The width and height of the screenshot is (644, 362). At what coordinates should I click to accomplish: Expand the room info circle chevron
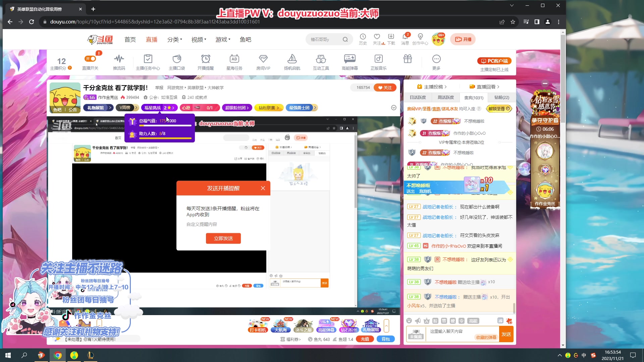pos(394,108)
